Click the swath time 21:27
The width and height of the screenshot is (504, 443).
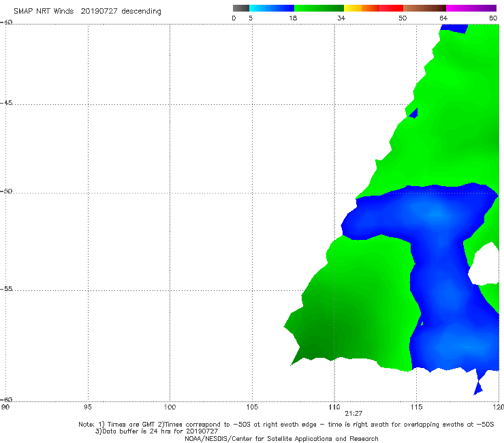[353, 414]
